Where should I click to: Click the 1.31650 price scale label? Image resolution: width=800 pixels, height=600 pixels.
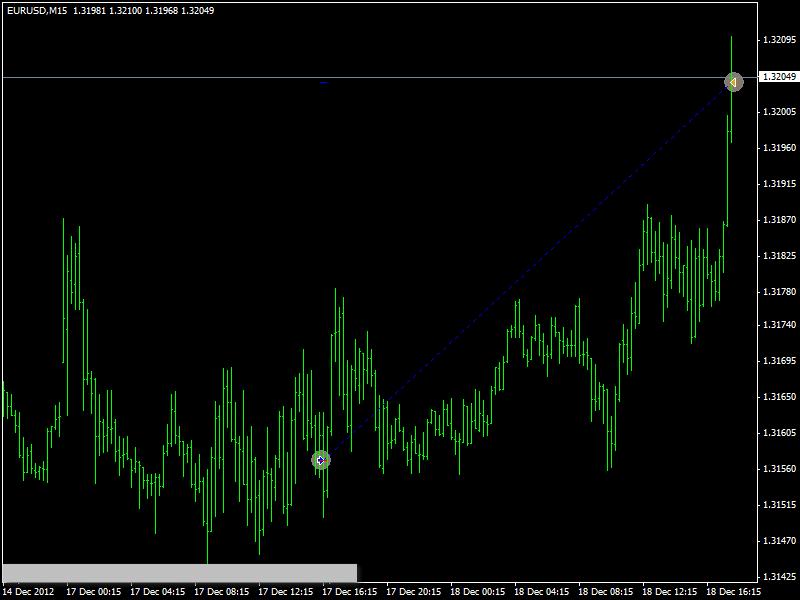tap(779, 396)
